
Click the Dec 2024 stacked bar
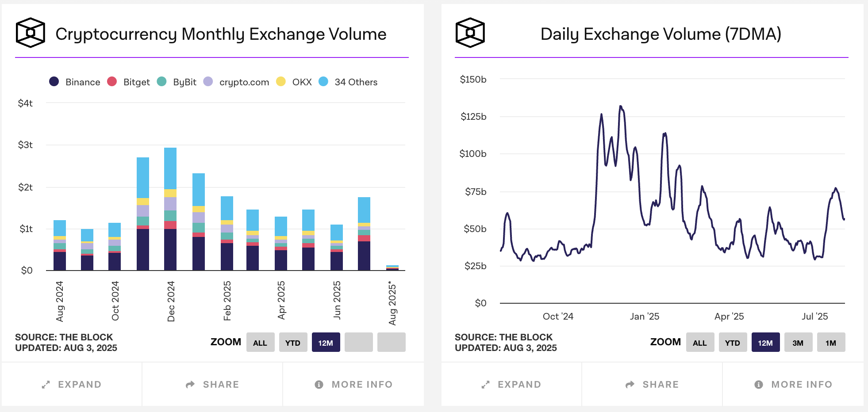[170, 209]
